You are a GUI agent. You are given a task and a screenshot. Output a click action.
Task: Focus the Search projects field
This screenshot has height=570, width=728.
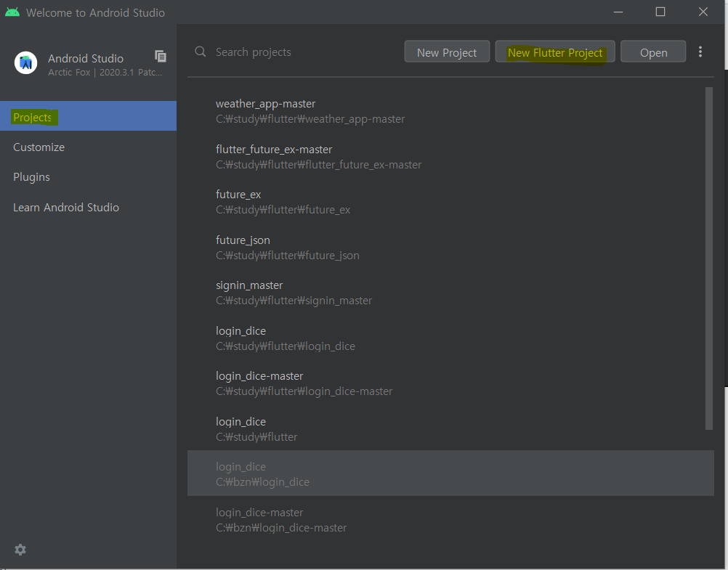coord(297,52)
